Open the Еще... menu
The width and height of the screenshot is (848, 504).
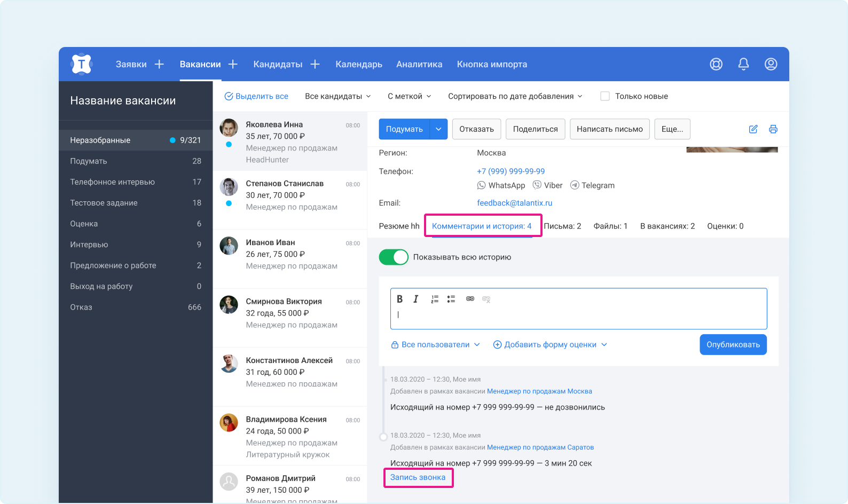[x=672, y=129]
